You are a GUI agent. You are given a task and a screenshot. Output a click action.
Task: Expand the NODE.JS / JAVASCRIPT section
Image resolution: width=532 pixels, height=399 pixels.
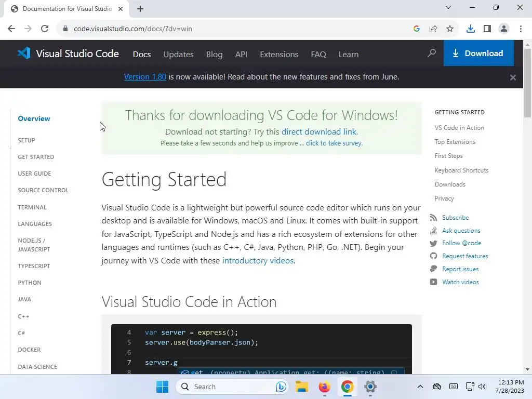pos(34,245)
